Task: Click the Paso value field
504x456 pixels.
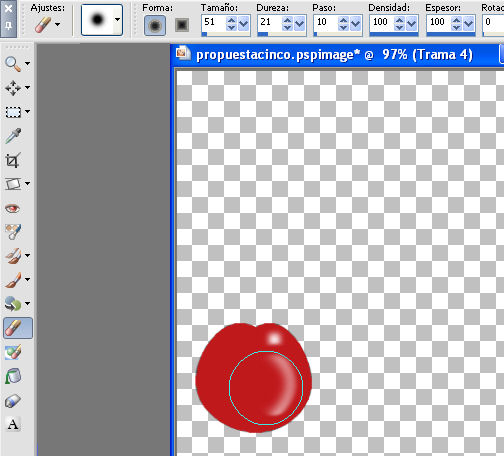Action: 326,23
